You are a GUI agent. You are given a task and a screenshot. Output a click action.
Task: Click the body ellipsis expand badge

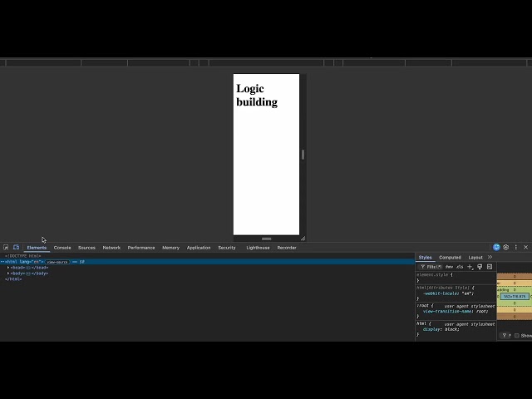click(28, 273)
